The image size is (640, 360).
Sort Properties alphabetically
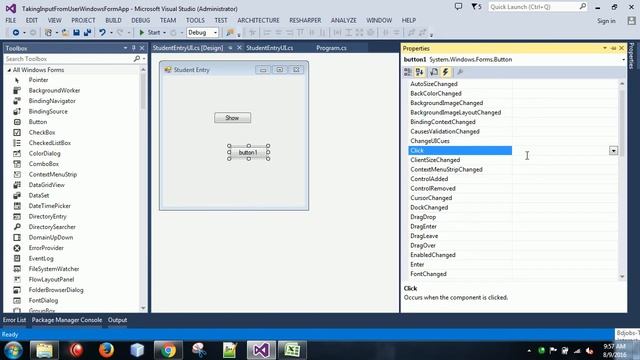coord(420,72)
